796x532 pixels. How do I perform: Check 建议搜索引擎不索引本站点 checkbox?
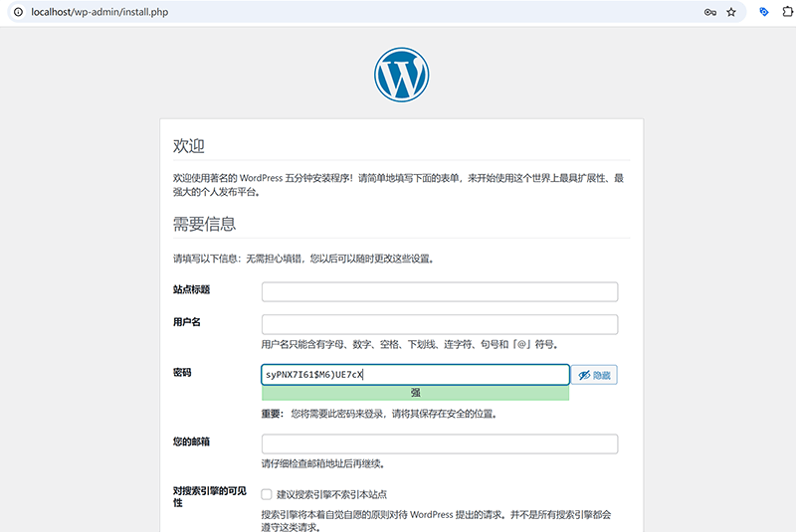coord(267,494)
